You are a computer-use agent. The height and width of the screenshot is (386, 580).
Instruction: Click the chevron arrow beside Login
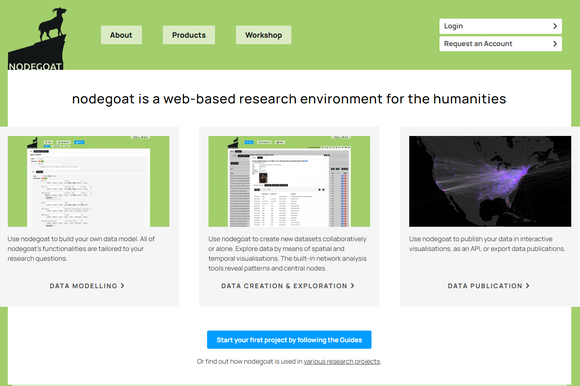[555, 26]
